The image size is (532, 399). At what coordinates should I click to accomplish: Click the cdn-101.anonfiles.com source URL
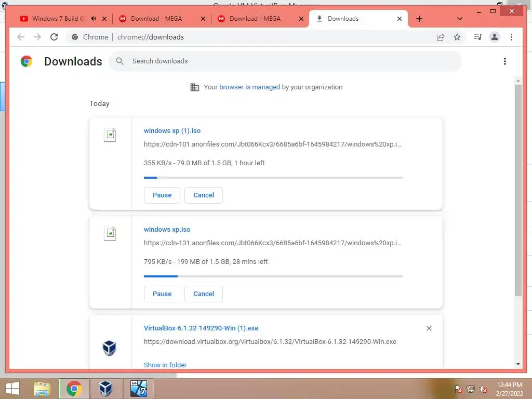click(x=272, y=144)
